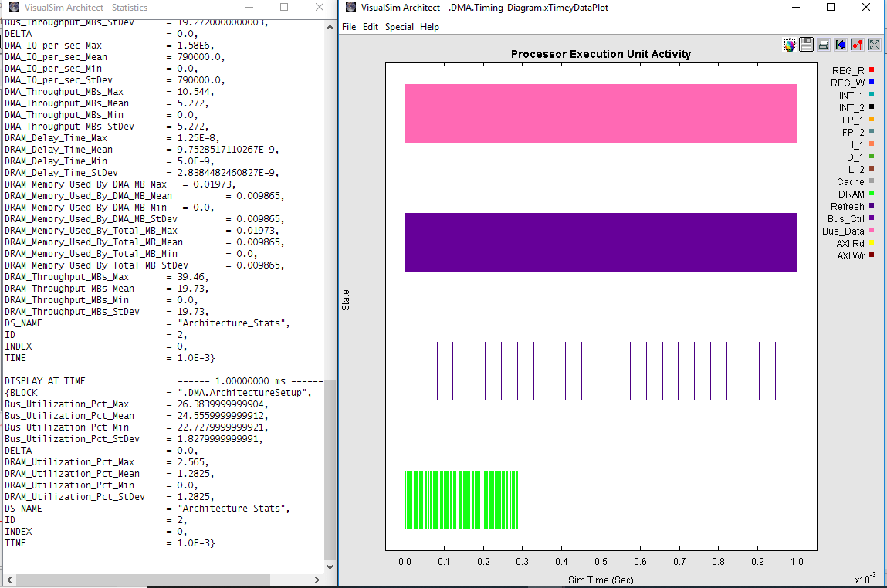Click the Timing Diagram window's title bar icon
This screenshot has height=588, width=887.
[351, 8]
